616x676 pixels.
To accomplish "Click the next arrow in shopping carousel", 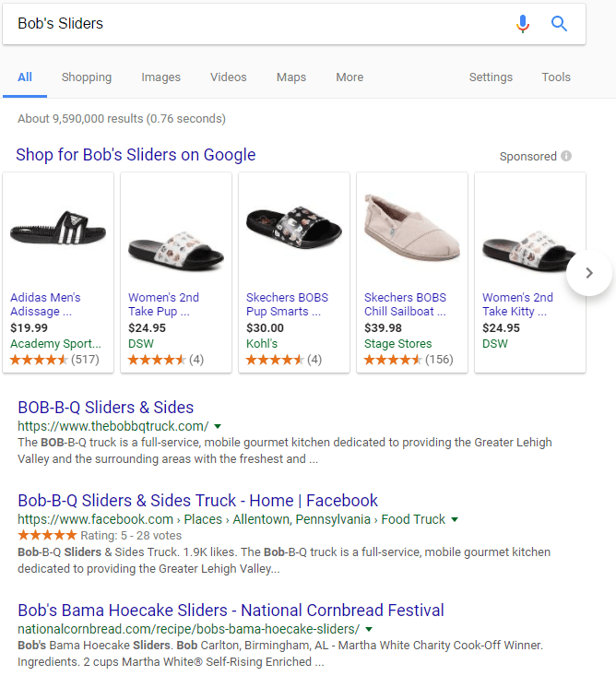I will coord(590,273).
